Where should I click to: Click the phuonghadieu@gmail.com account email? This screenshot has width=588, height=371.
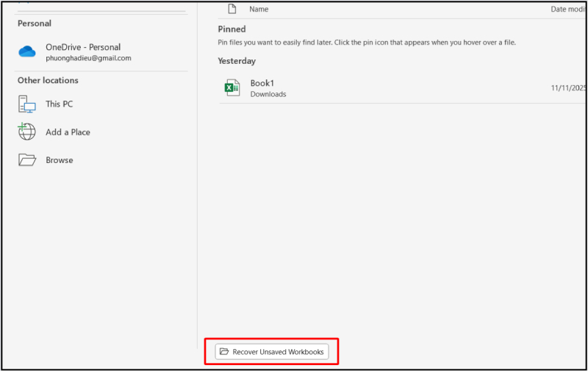point(88,58)
